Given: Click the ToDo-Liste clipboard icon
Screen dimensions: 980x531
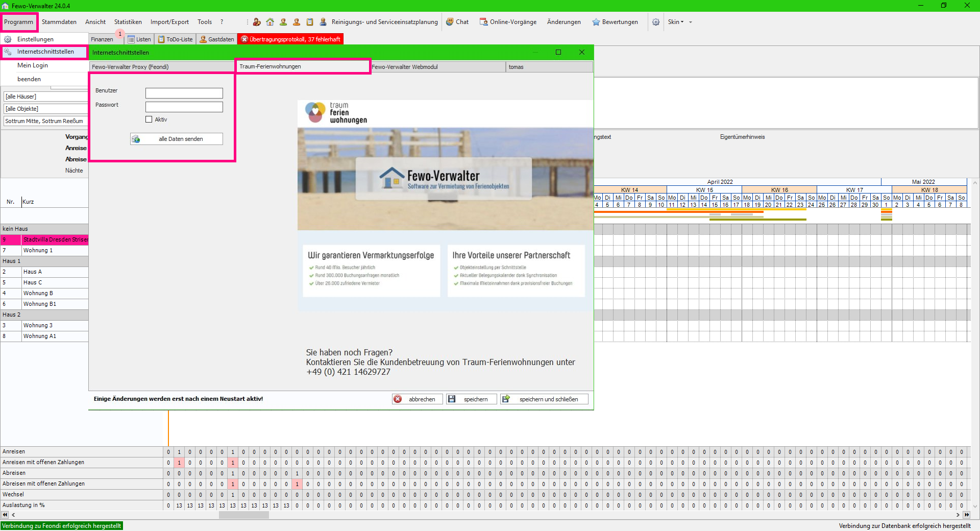Looking at the screenshot, I should coord(161,39).
